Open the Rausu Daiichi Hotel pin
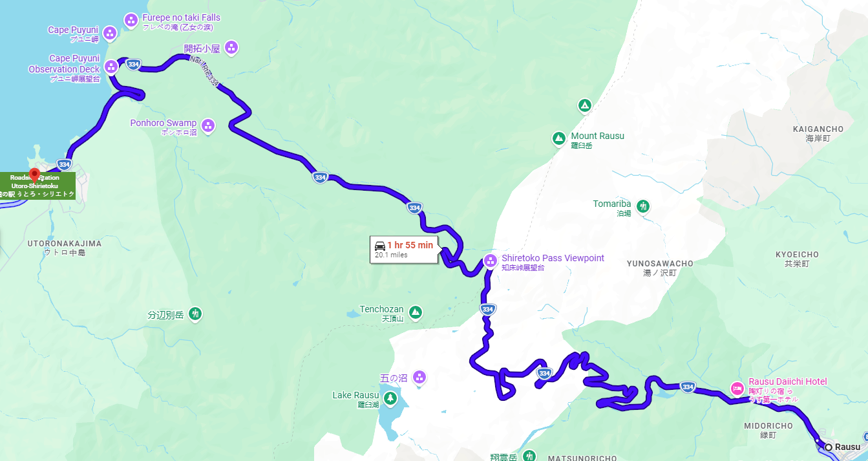The height and width of the screenshot is (461, 868). [x=737, y=388]
